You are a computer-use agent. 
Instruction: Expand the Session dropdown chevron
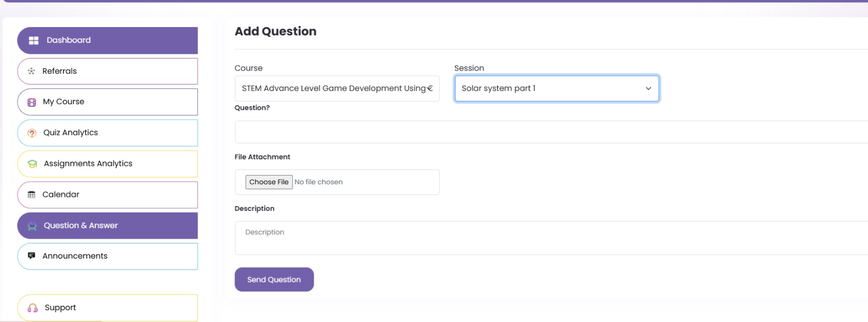click(648, 89)
